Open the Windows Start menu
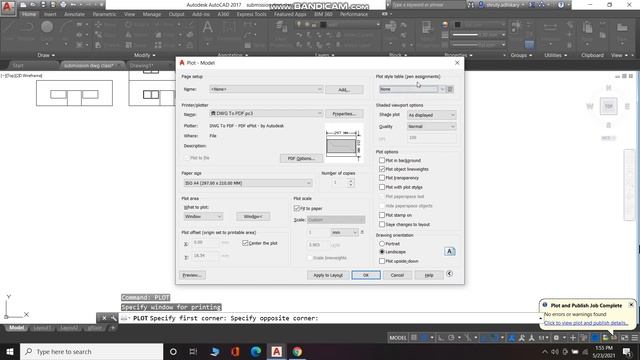The height and width of the screenshot is (360, 640). pos(10,351)
